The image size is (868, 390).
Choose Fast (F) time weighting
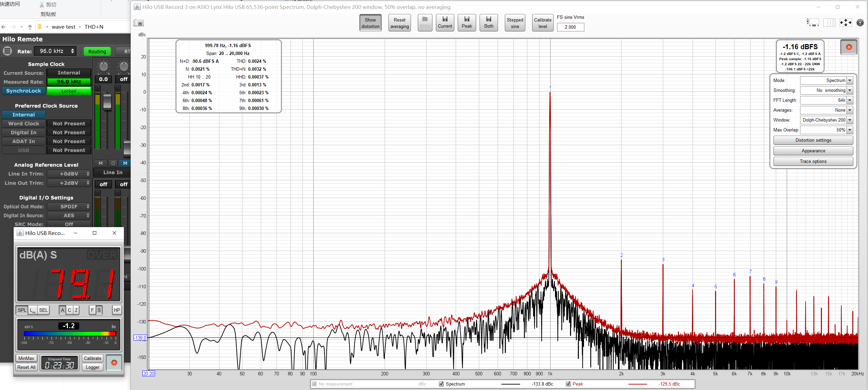point(92,310)
